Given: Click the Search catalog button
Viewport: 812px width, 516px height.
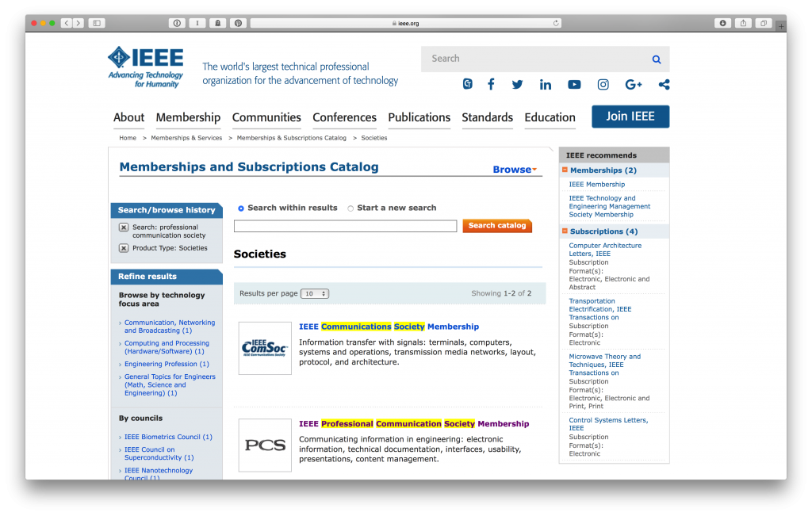Looking at the screenshot, I should (x=497, y=226).
